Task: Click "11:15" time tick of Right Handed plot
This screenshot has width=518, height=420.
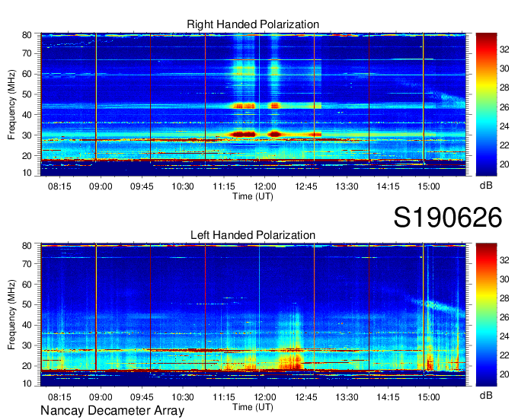Action: pos(224,186)
